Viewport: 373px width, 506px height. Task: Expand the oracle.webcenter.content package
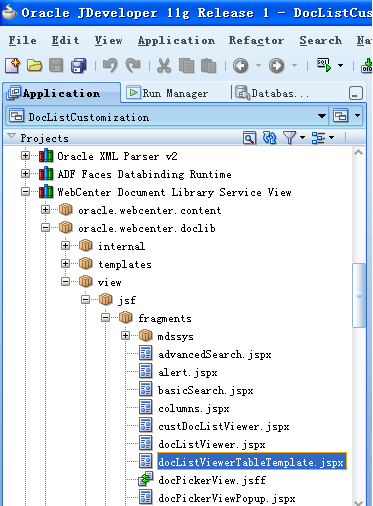45,210
